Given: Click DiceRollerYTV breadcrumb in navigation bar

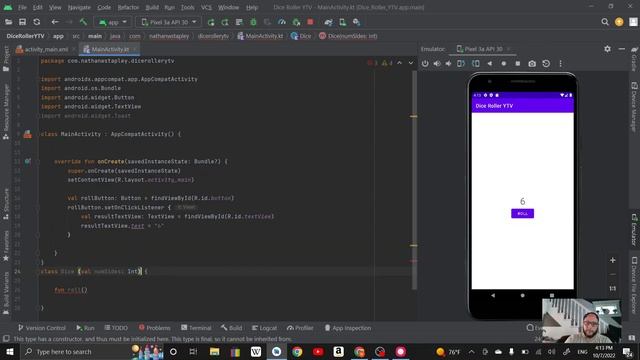Looking at the screenshot, I should 25,36.
